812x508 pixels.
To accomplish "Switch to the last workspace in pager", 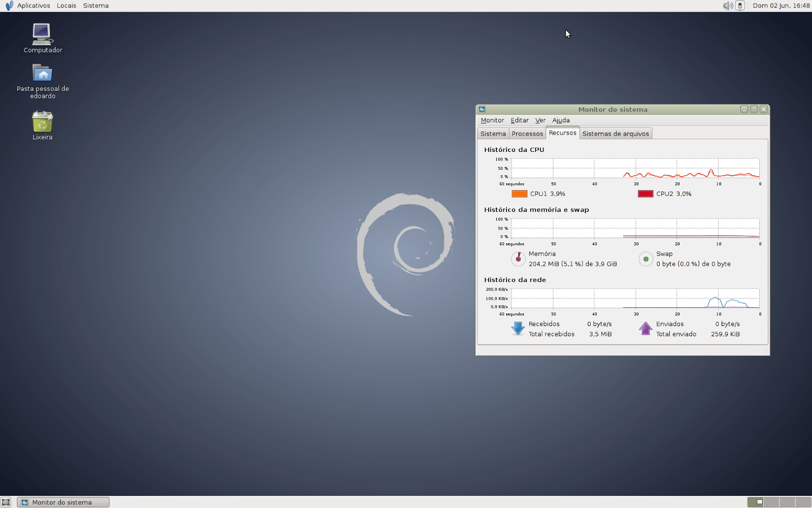I will coord(803,502).
